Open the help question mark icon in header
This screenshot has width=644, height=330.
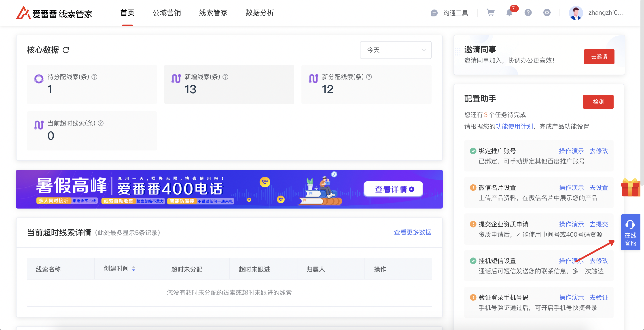(x=528, y=13)
